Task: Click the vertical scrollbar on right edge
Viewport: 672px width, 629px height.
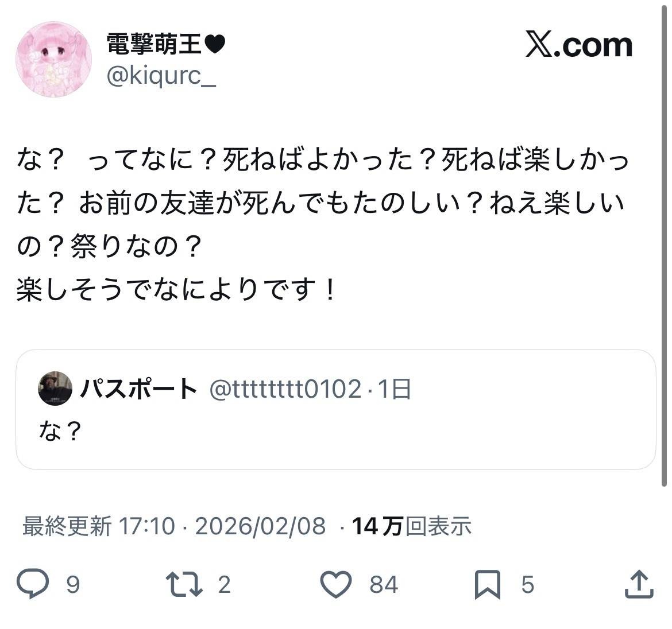Action: 664,243
